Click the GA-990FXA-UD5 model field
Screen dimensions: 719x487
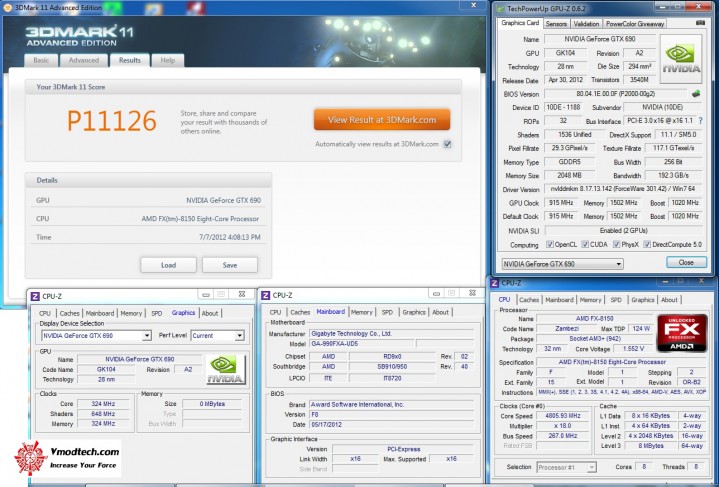361,343
